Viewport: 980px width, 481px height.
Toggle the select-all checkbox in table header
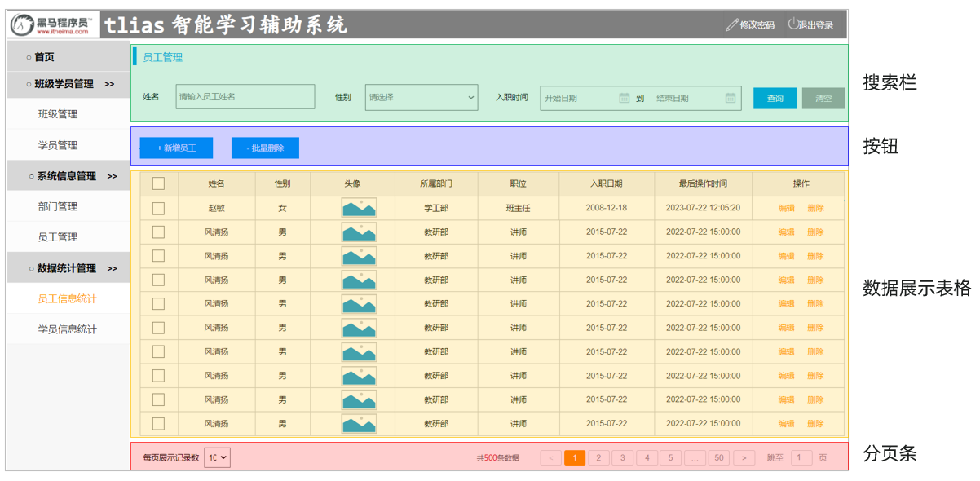pos(158,183)
